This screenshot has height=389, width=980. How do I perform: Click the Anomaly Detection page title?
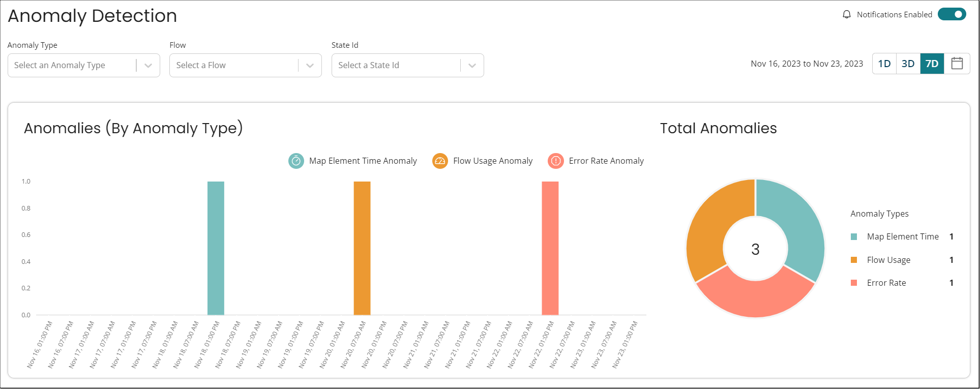coord(92,16)
